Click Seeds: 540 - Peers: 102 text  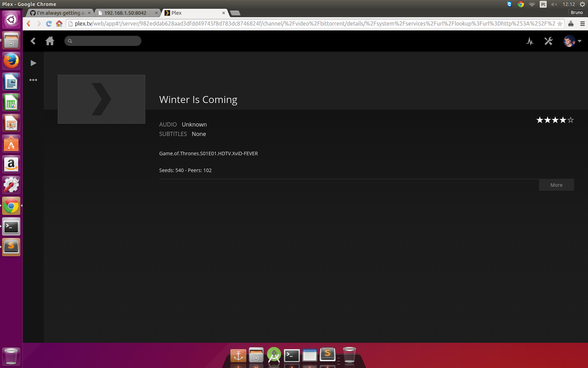click(x=185, y=170)
